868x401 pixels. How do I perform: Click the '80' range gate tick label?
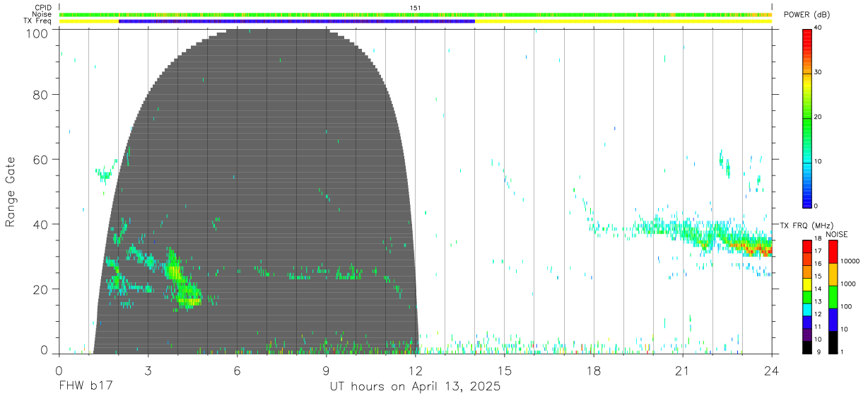pos(42,95)
